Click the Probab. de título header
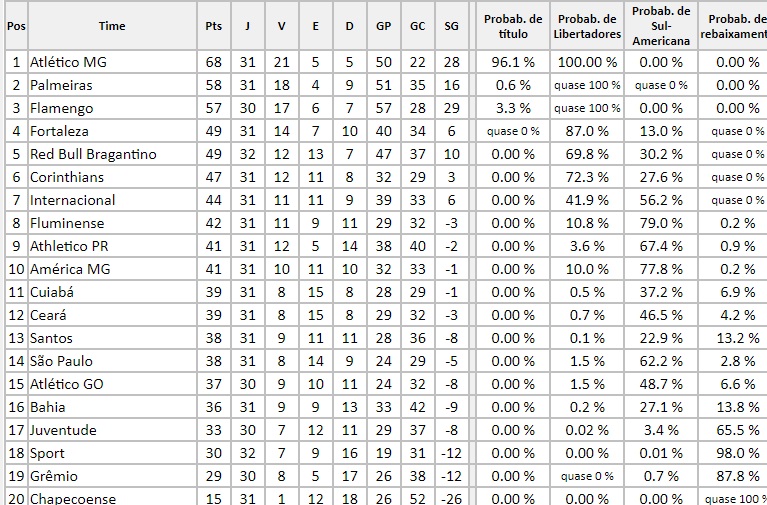 (512, 26)
